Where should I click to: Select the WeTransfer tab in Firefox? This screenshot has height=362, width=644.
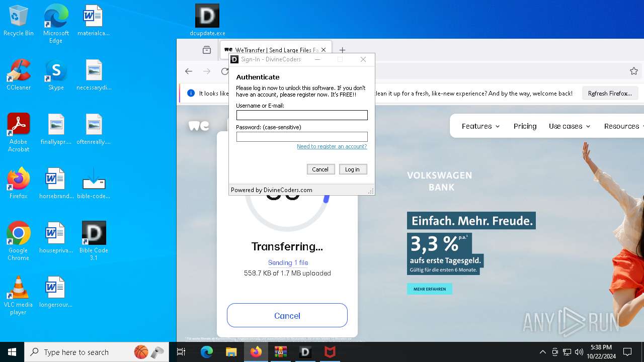(x=276, y=50)
